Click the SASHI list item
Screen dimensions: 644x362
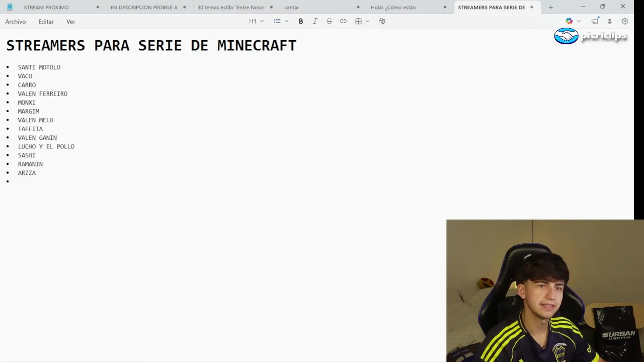(x=27, y=155)
